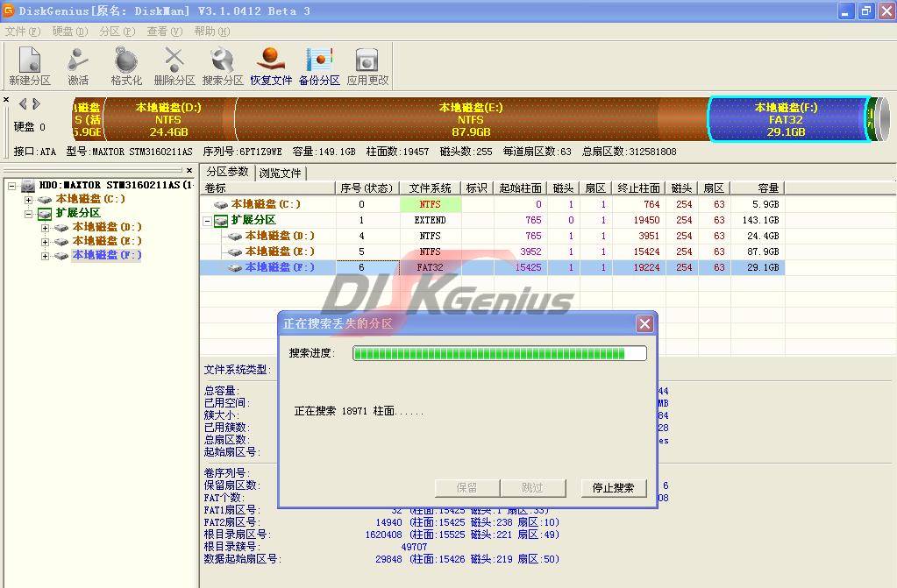This screenshot has width=897, height=588.
Task: Restore down the DiskGenius window
Action: click(x=866, y=11)
